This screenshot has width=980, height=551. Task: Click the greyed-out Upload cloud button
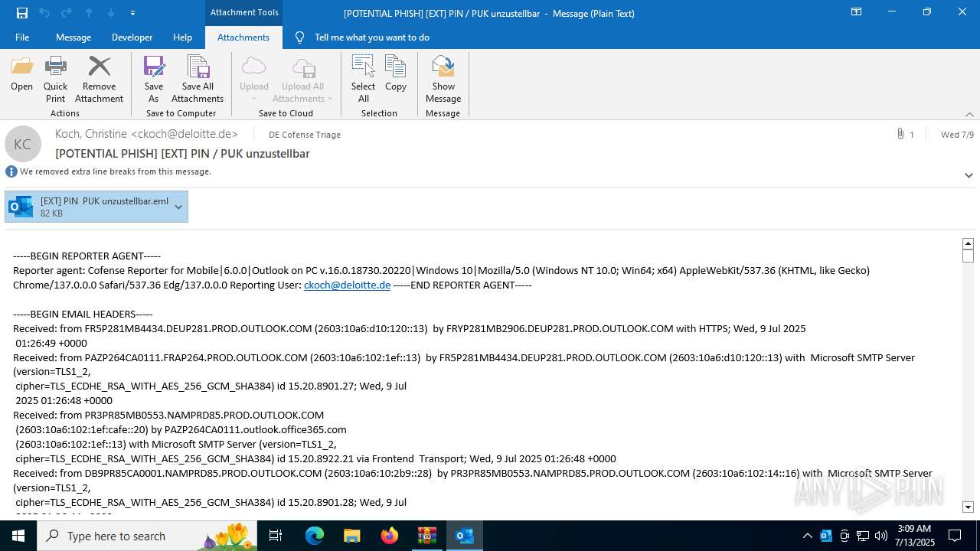pos(254,79)
